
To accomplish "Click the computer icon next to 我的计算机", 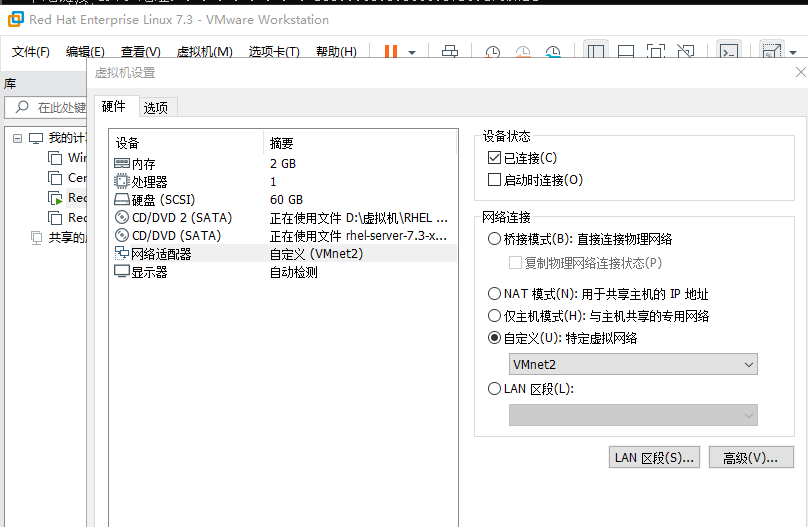I will (36, 138).
